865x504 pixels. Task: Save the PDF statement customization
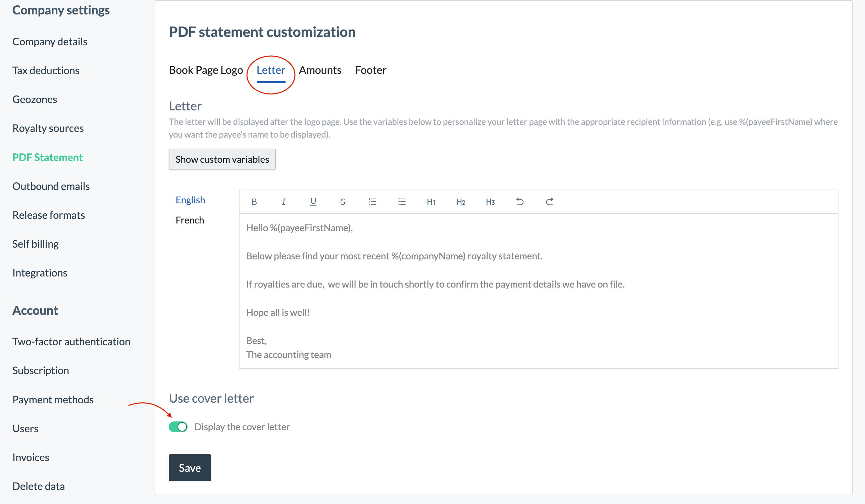pos(190,468)
